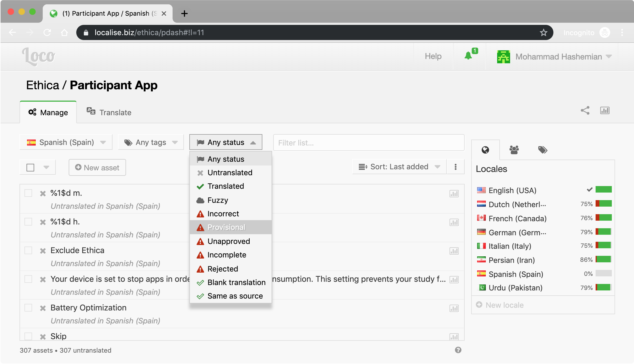
Task: Check the 'Battery Optimization' asset checkbox
Action: pyautogui.click(x=28, y=308)
